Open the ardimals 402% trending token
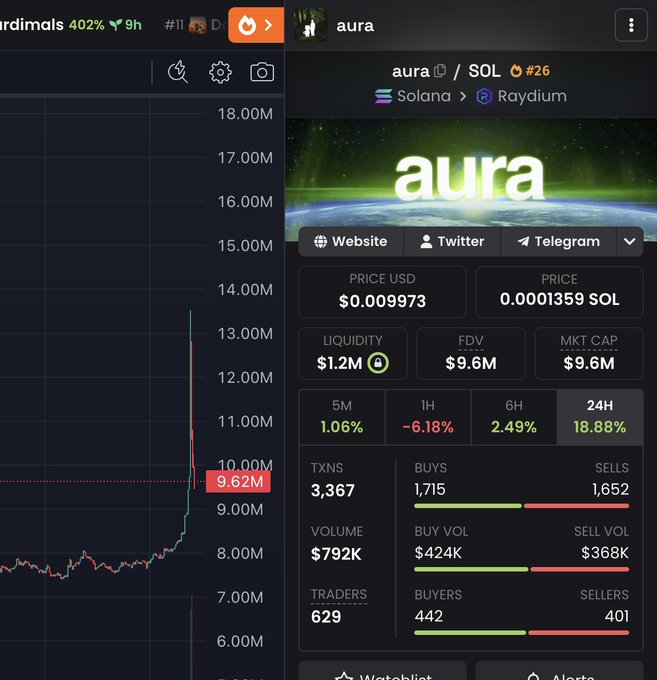 click(71, 25)
